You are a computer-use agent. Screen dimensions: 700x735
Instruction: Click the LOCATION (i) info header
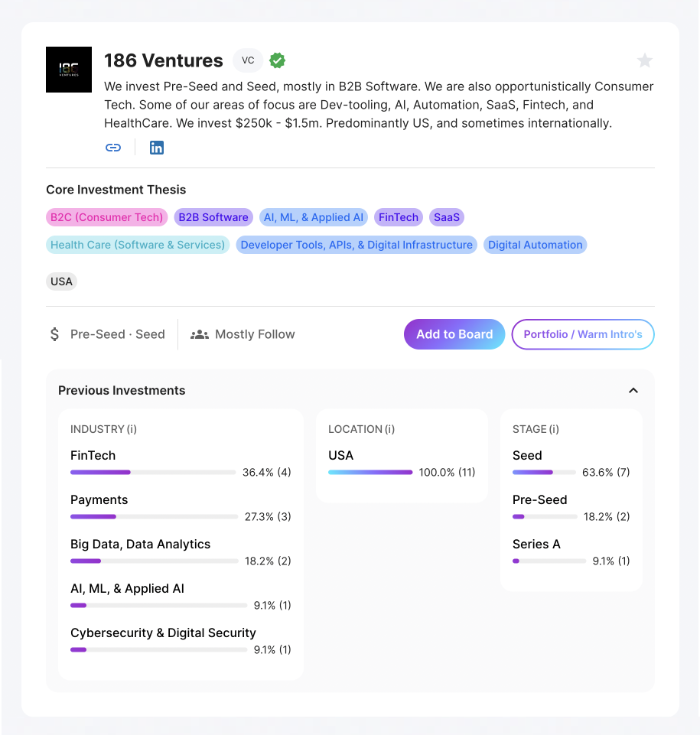[x=362, y=429]
